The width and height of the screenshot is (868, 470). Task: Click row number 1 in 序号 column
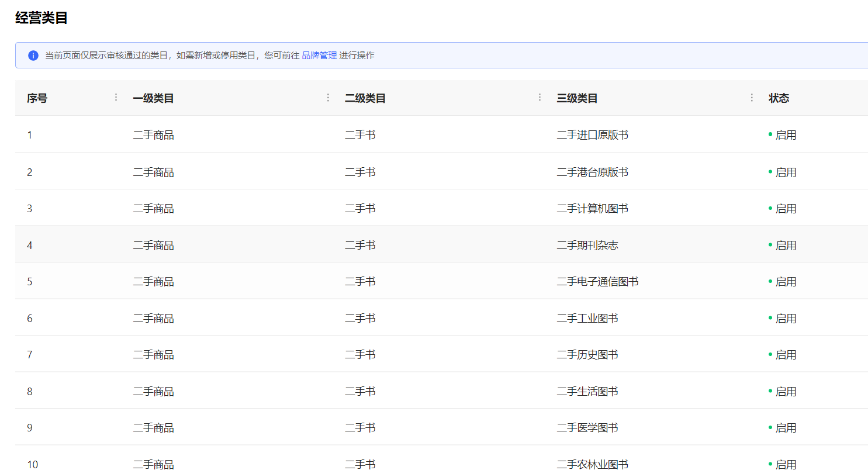coord(30,135)
